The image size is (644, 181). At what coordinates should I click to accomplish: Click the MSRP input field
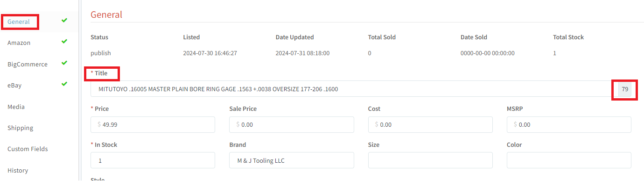pos(569,125)
